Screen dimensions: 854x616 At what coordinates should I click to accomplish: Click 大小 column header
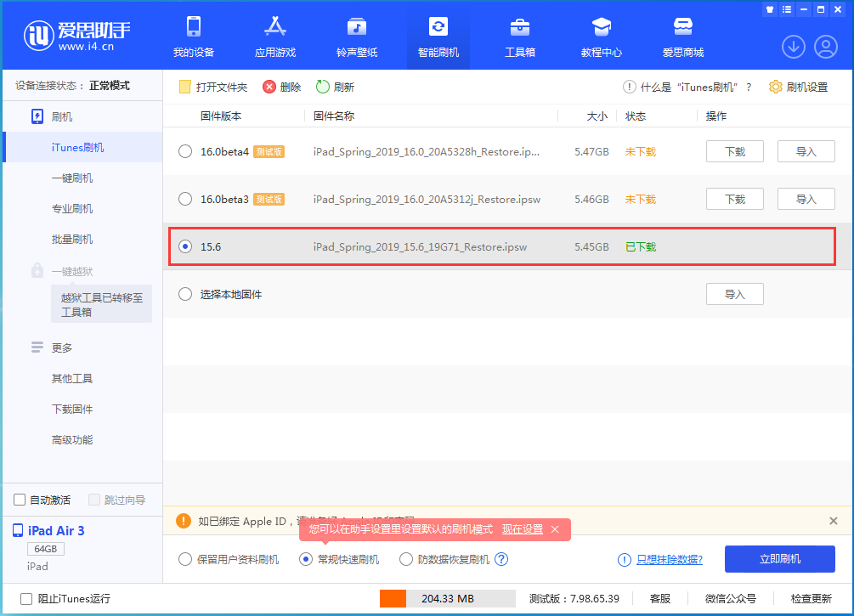[597, 116]
